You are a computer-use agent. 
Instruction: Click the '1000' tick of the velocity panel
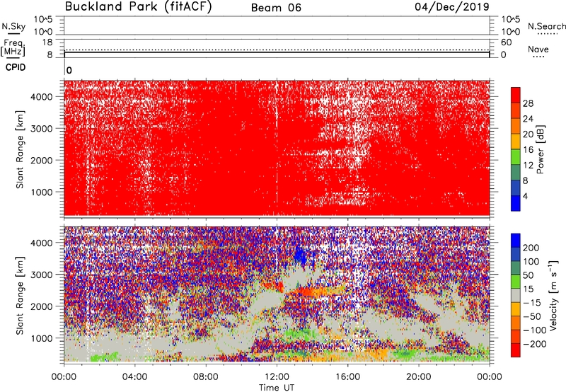click(x=42, y=338)
